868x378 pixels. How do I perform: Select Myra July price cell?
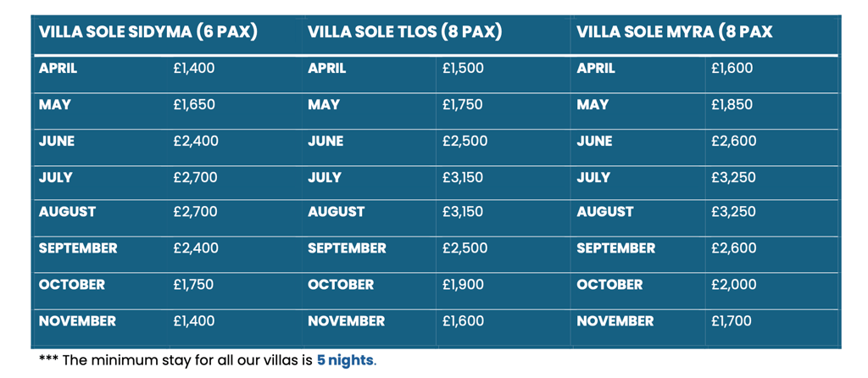(x=733, y=178)
